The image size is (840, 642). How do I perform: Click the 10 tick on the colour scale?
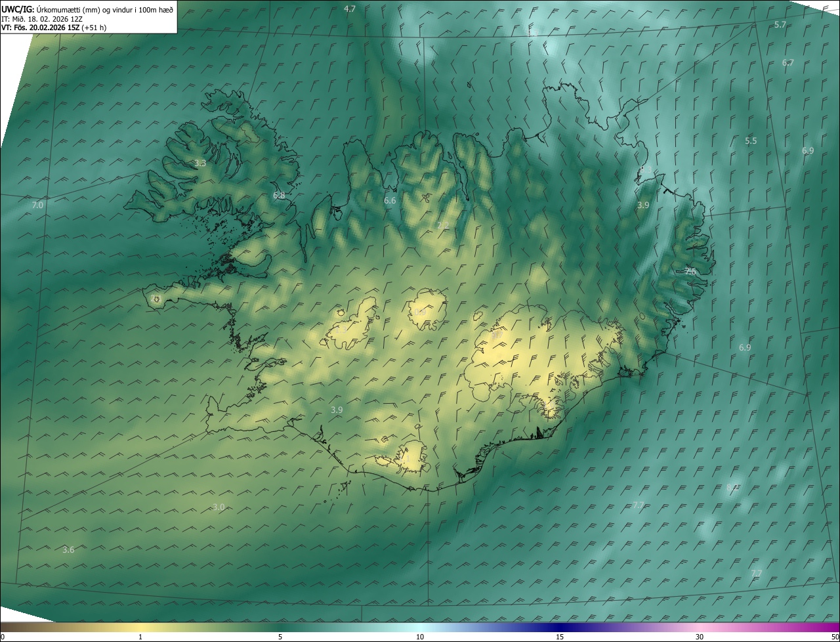pos(420,637)
